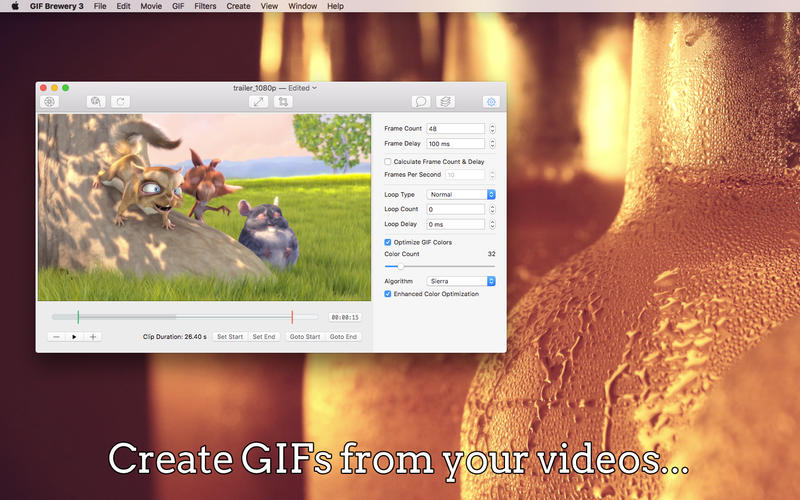Click the resize diagonal arrow icon
800x500 pixels.
point(258,102)
